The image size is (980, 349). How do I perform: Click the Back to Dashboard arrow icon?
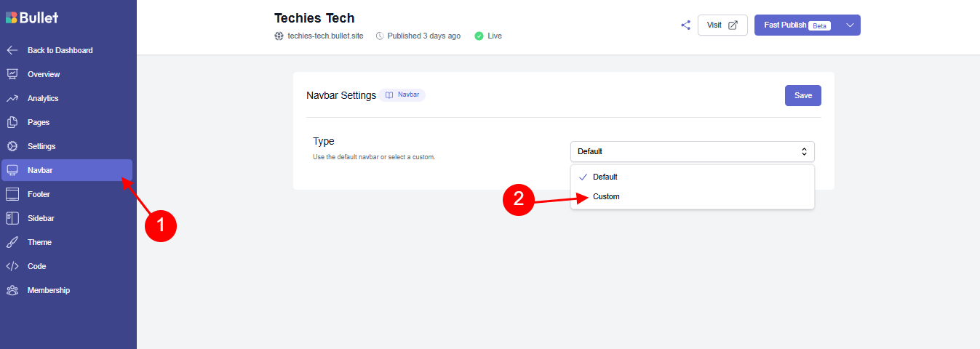12,50
